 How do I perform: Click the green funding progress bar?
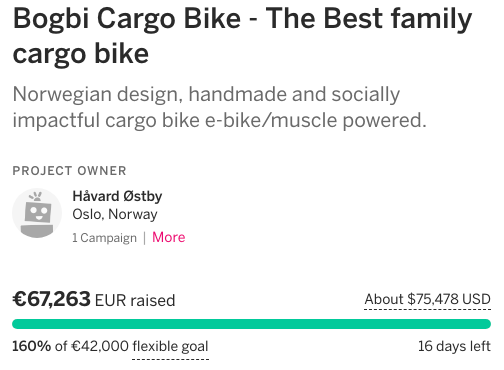click(251, 324)
